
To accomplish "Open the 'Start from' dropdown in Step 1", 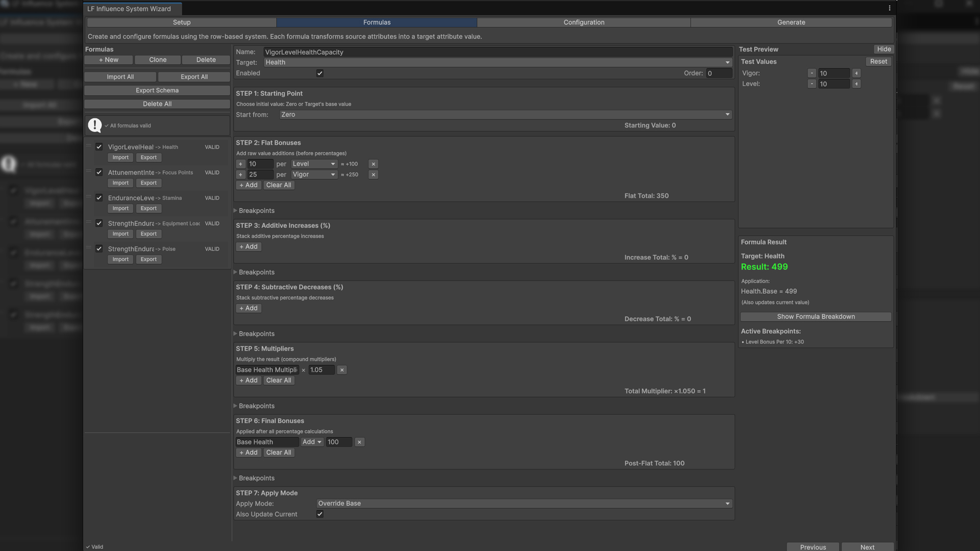I will point(504,114).
